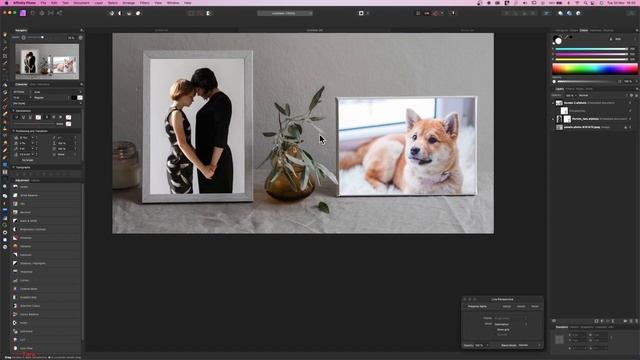Click Merge in Live Perspective dialog

tap(507, 306)
